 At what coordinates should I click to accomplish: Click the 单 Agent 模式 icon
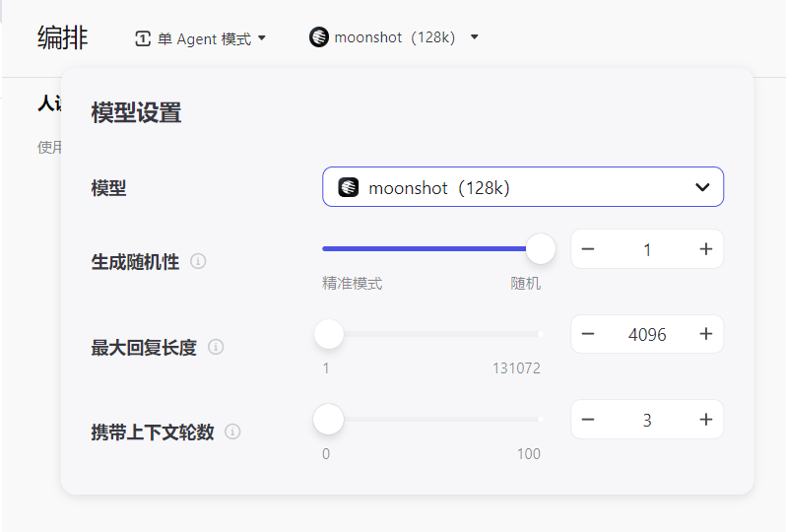click(x=143, y=38)
